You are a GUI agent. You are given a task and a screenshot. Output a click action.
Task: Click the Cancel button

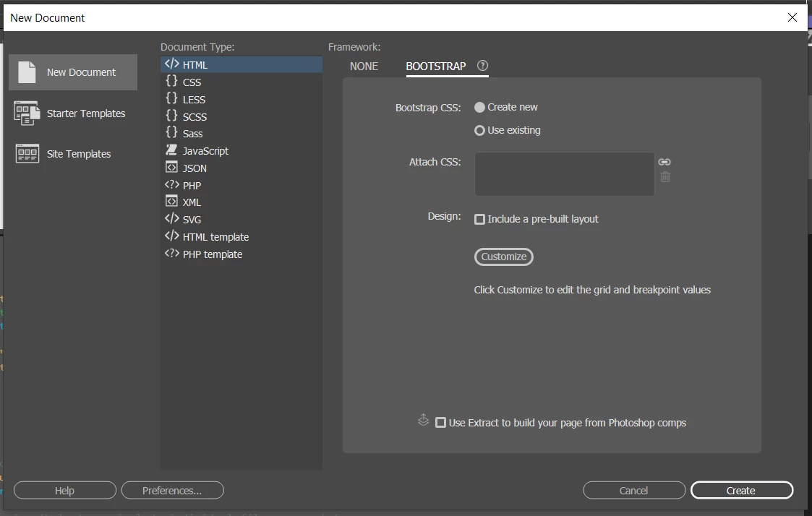click(x=634, y=490)
